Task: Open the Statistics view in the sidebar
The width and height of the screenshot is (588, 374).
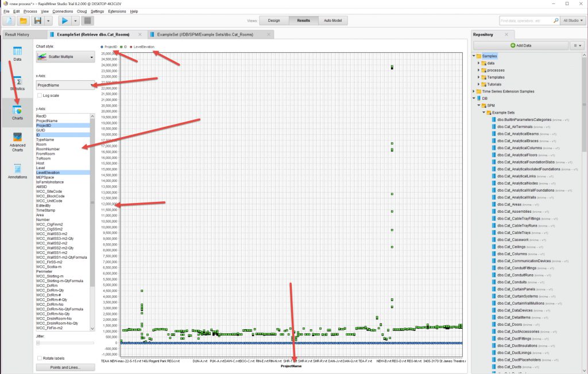Action: click(17, 84)
